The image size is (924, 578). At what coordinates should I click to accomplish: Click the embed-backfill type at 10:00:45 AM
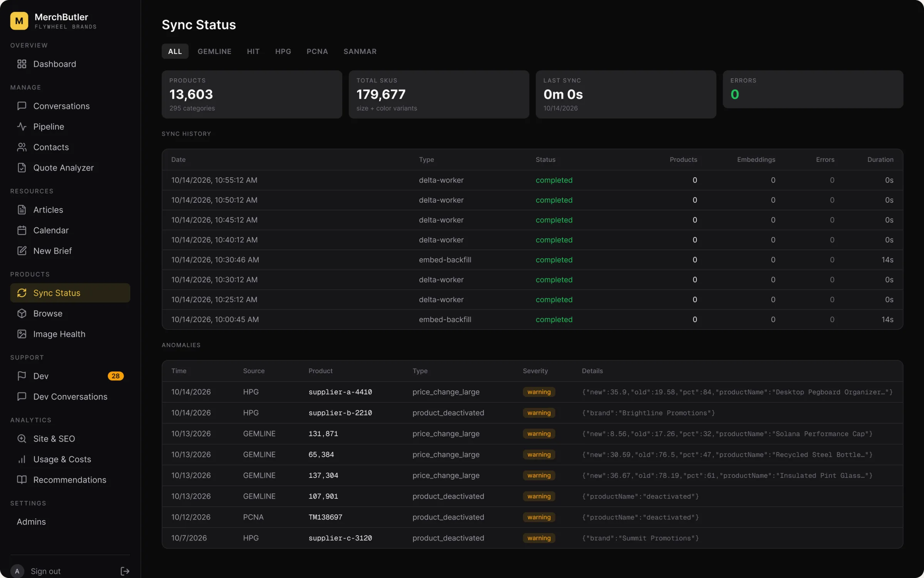click(x=445, y=319)
